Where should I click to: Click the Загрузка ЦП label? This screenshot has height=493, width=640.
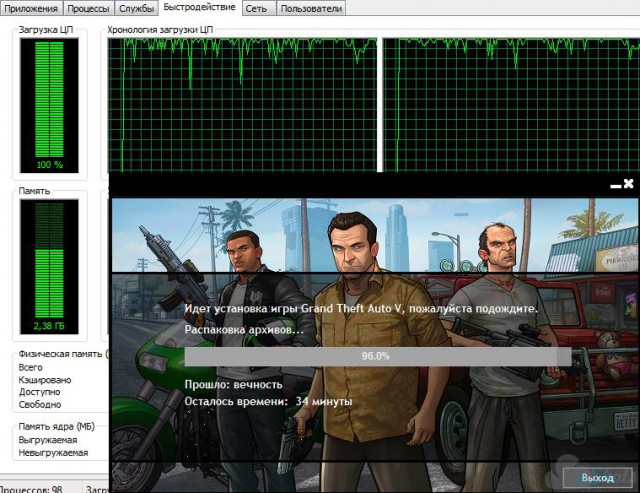[46, 30]
